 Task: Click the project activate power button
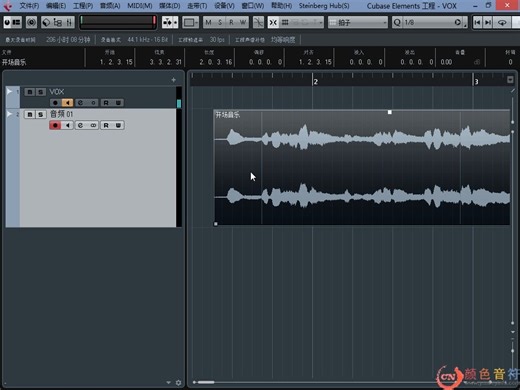(x=7, y=22)
